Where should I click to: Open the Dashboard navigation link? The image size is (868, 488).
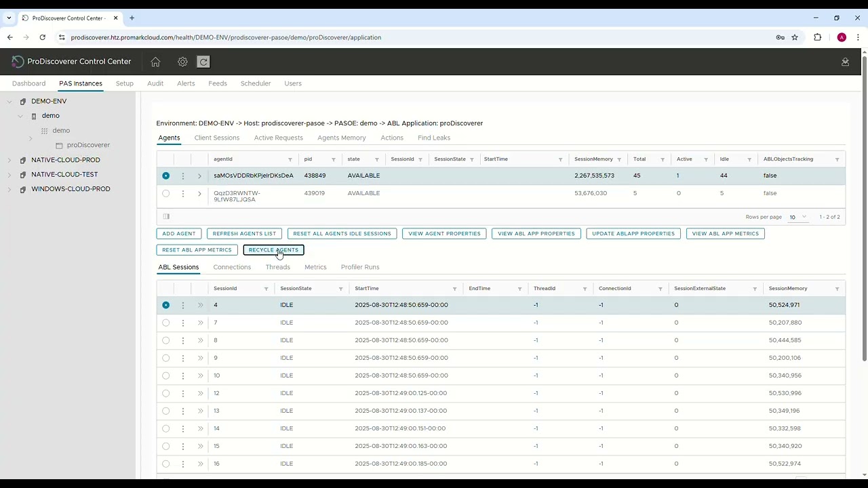[28, 83]
